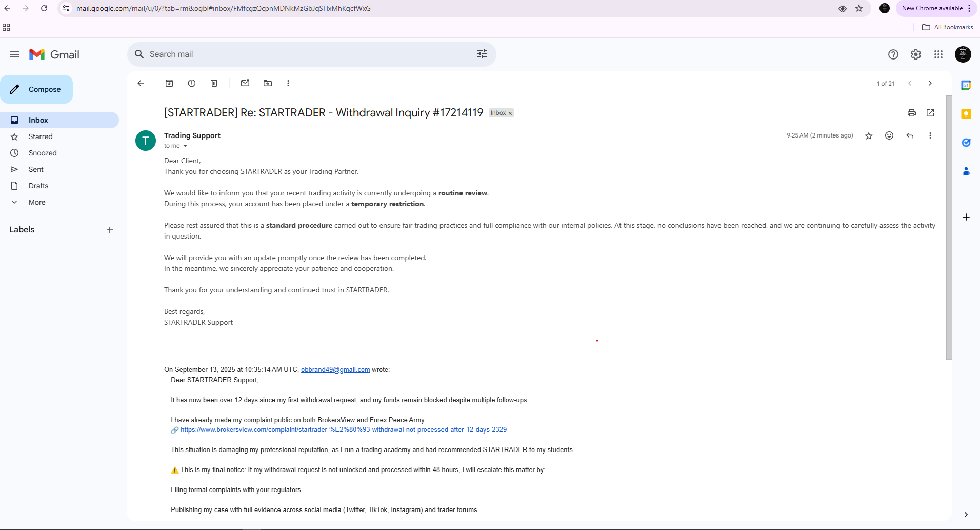This screenshot has height=530, width=980.
Task: Go to the older conversation
Action: pos(930,83)
